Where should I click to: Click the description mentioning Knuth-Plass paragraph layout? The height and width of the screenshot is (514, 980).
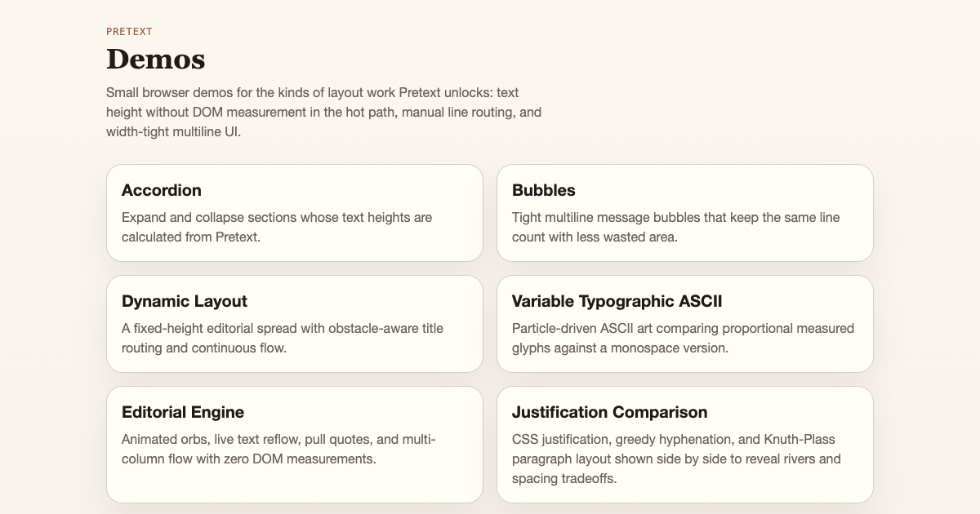click(x=676, y=459)
